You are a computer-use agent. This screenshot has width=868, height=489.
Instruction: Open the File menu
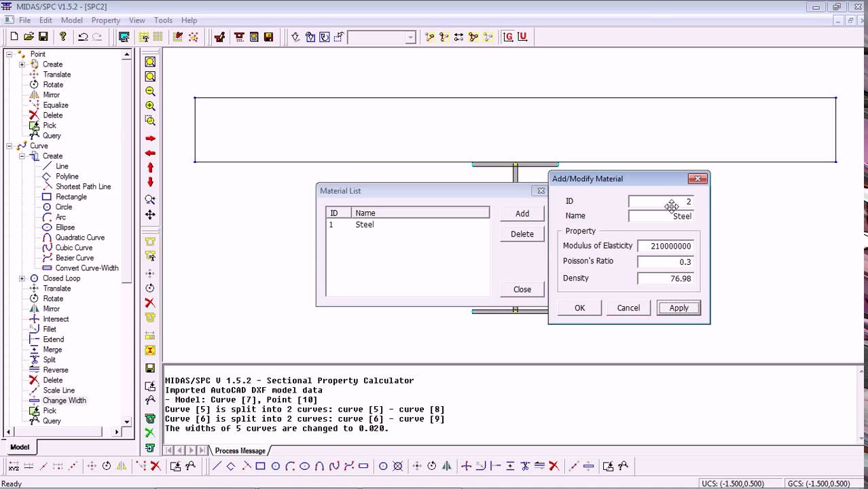(24, 20)
